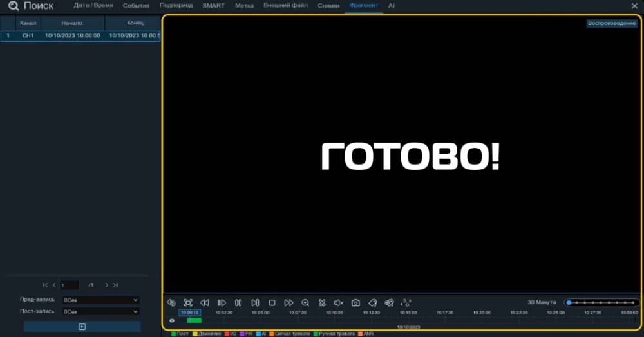The width and height of the screenshot is (644, 337).
Task: Switch to the SMART tab
Action: pyautogui.click(x=214, y=6)
